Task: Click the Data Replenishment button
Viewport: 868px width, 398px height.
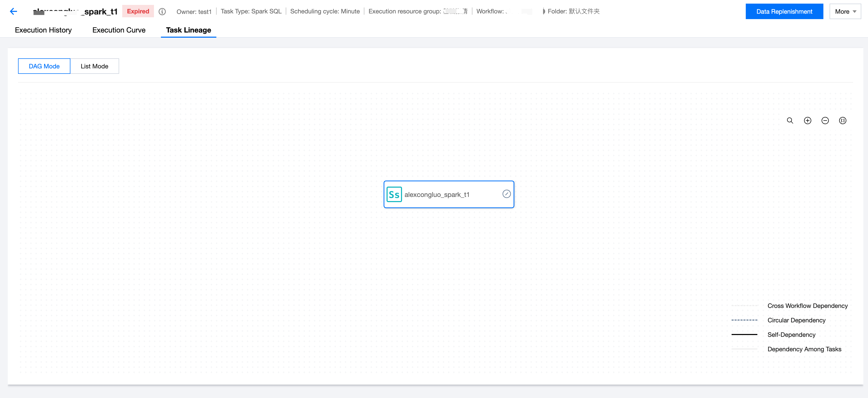Action: click(x=784, y=11)
